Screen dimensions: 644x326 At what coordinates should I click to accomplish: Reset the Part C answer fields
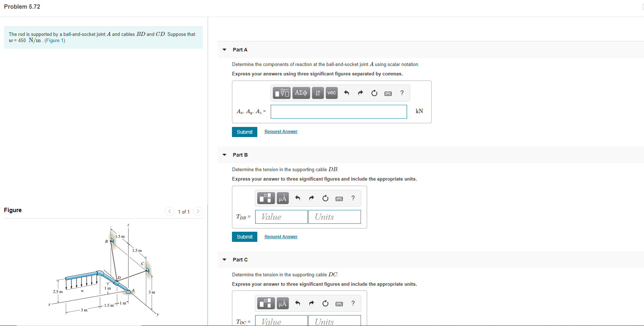coord(325,303)
